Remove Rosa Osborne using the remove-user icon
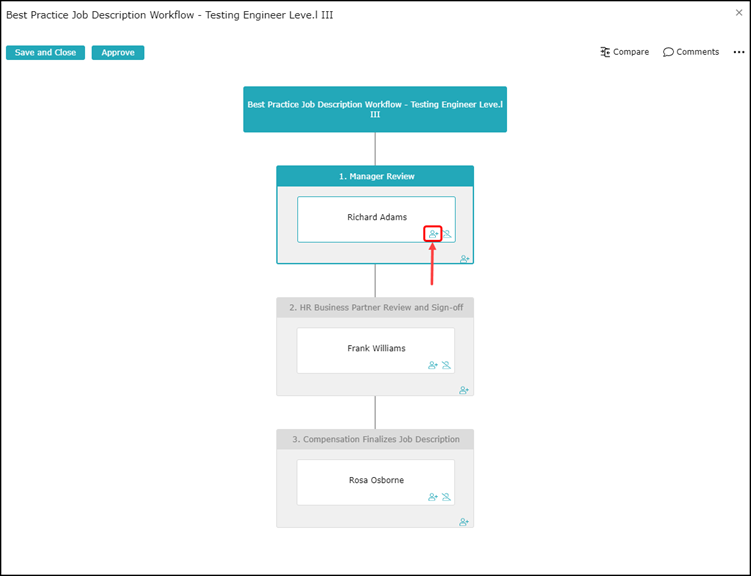Viewport: 751px width, 576px height. pos(446,497)
